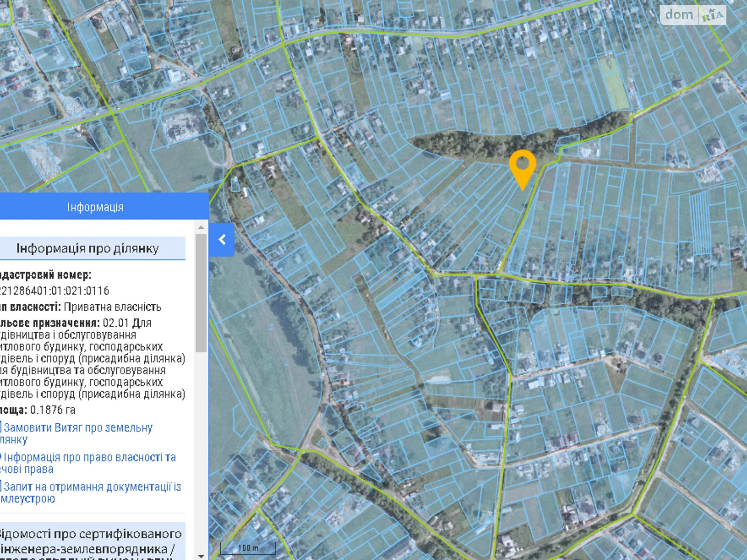Click the 'Інформація про ділянку' section heading
This screenshot has height=560, width=747.
[x=88, y=248]
